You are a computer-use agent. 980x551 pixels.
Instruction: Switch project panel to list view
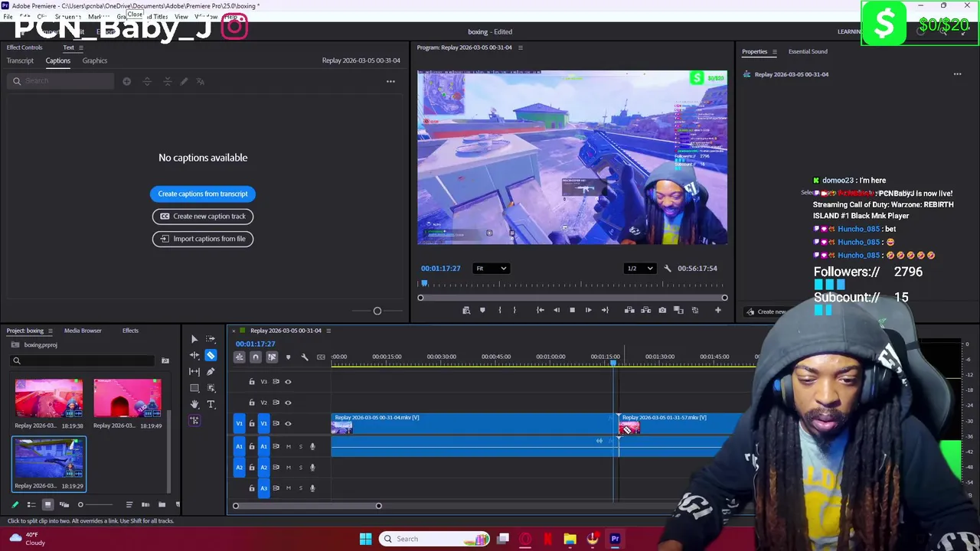click(31, 504)
